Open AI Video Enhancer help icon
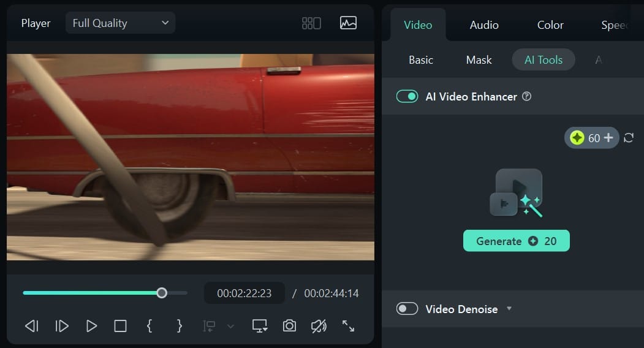 click(526, 96)
